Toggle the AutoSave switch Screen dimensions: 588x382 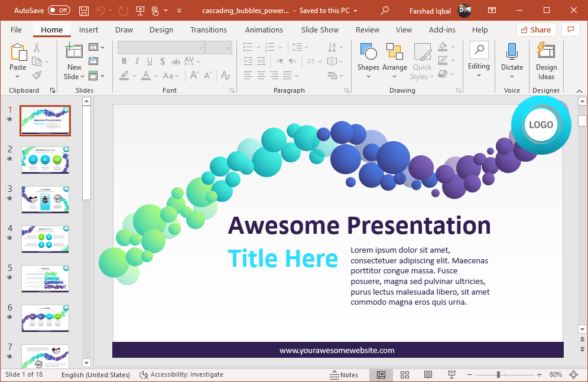[59, 11]
